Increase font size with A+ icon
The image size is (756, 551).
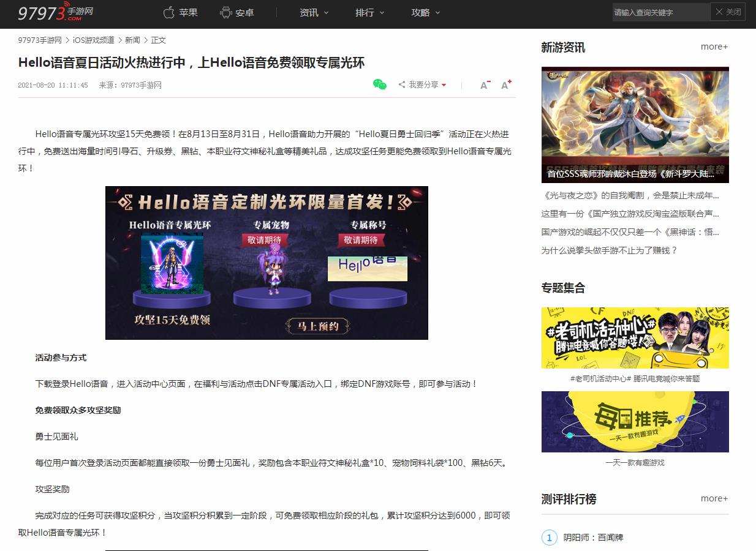pyautogui.click(x=506, y=85)
